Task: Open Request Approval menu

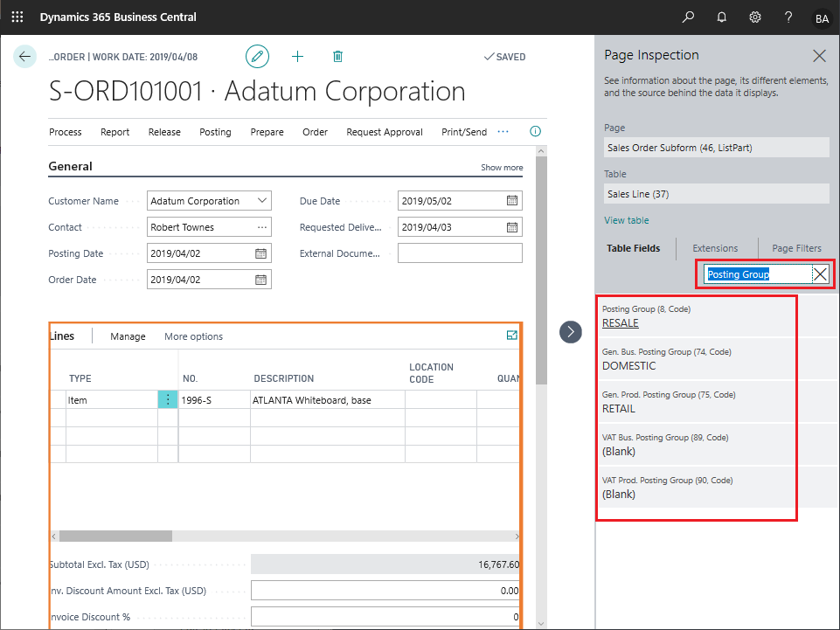Action: 384,132
